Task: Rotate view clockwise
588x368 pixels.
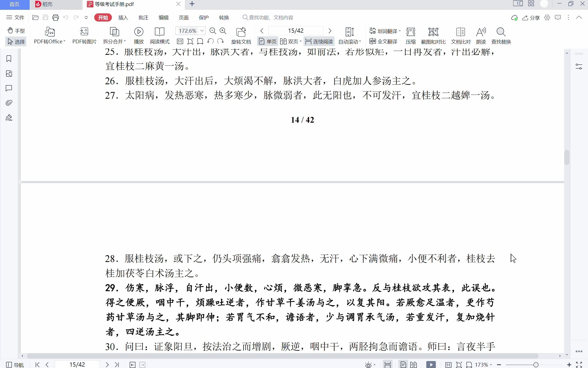Action: pos(220,41)
